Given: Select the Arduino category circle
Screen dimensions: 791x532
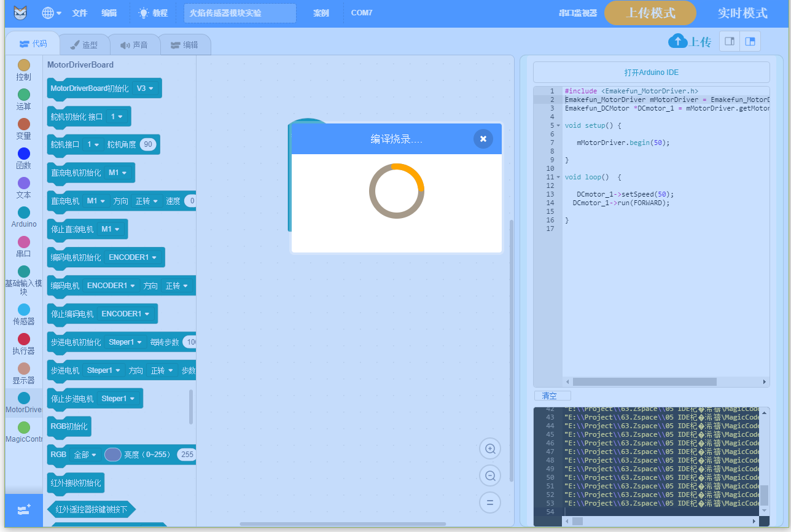Looking at the screenshot, I should pos(24,213).
